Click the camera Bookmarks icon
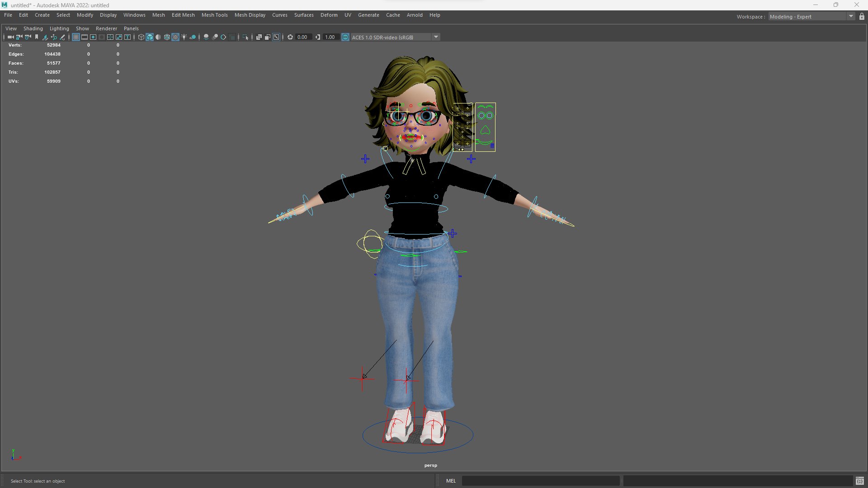The width and height of the screenshot is (868, 488). click(37, 37)
